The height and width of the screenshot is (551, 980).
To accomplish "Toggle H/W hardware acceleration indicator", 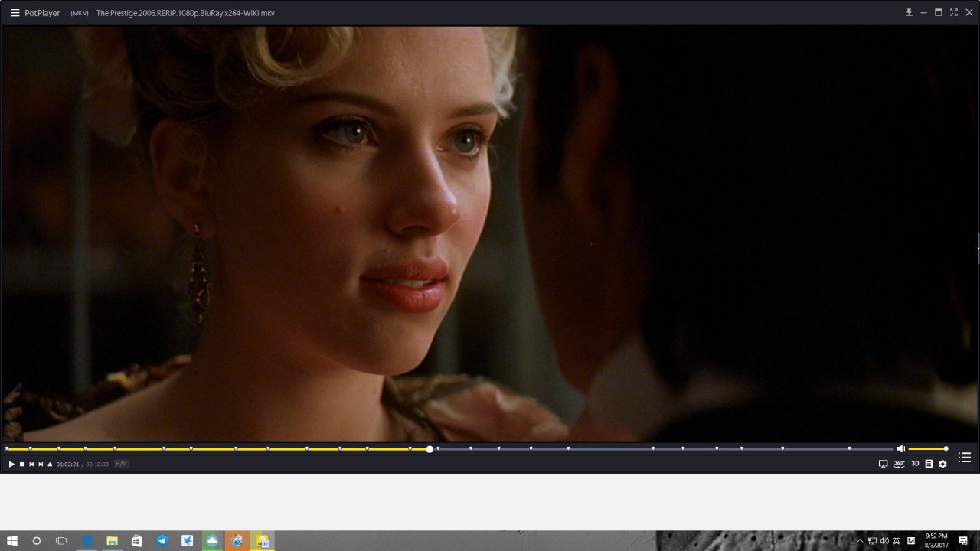I will [121, 464].
